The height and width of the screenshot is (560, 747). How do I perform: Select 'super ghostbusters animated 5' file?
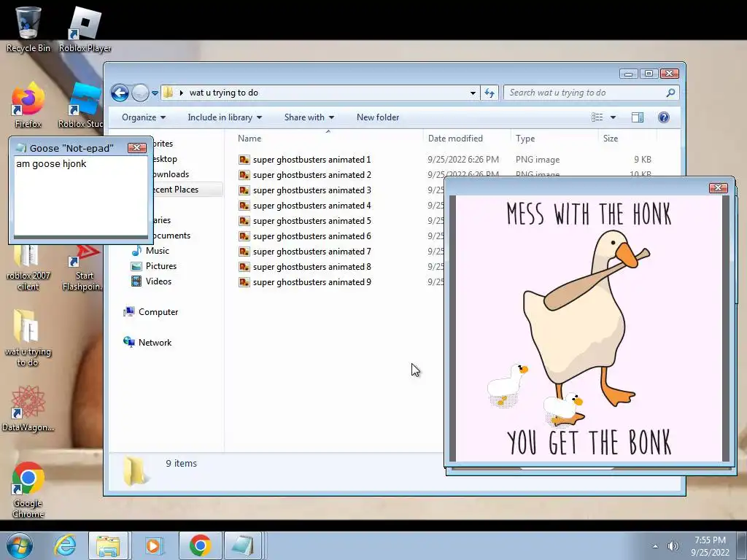coord(311,220)
